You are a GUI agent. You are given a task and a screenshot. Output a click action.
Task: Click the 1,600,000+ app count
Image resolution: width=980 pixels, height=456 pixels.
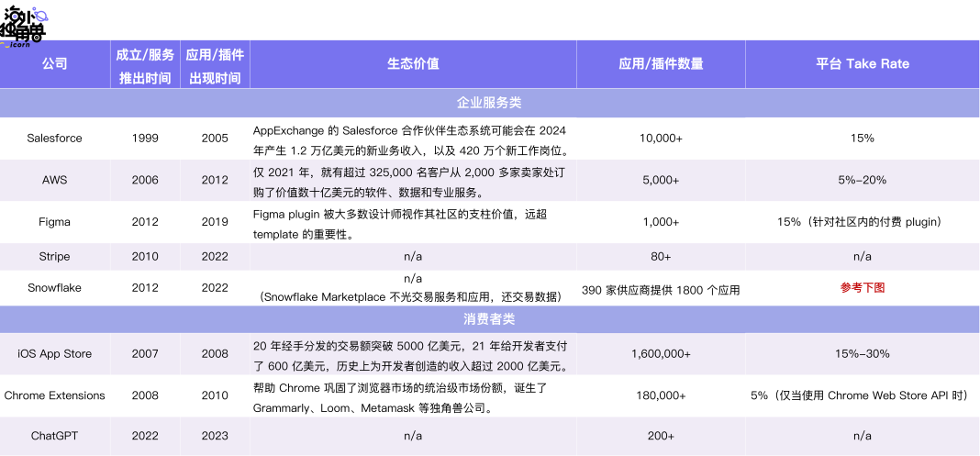tap(661, 353)
